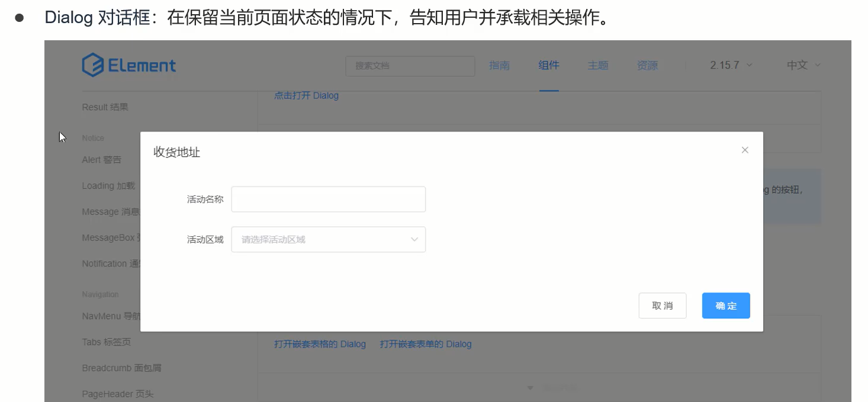Close the 收货地址 dialog via the X icon
868x402 pixels.
(x=745, y=150)
